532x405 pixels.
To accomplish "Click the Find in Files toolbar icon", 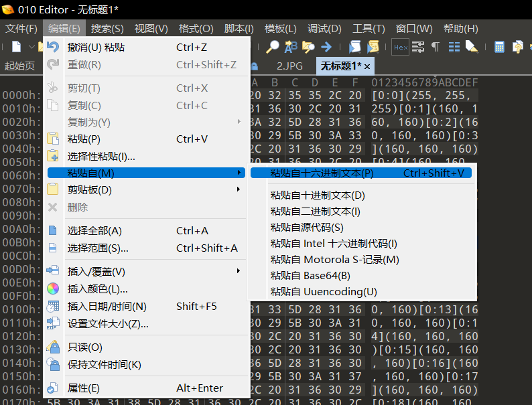I will pos(308,47).
